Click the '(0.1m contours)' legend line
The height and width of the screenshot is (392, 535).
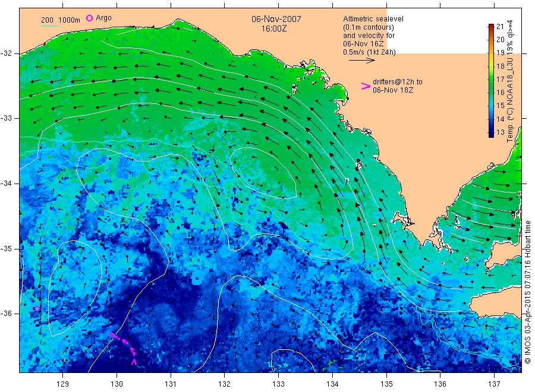pyautogui.click(x=369, y=27)
